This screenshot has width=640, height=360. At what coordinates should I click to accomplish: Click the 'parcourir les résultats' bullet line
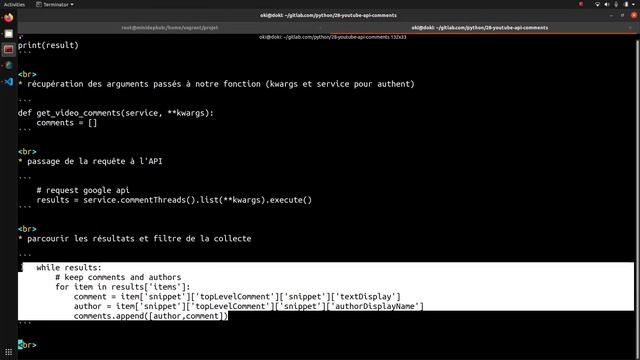(x=135, y=239)
